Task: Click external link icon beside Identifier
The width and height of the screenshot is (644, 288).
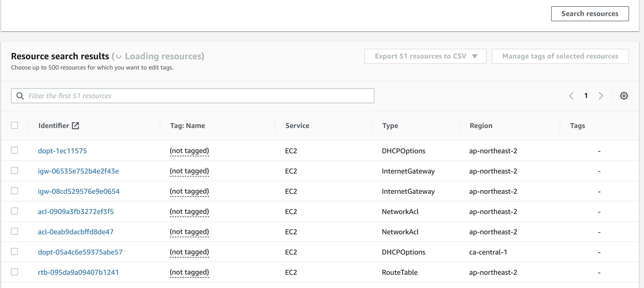Action: (x=75, y=125)
